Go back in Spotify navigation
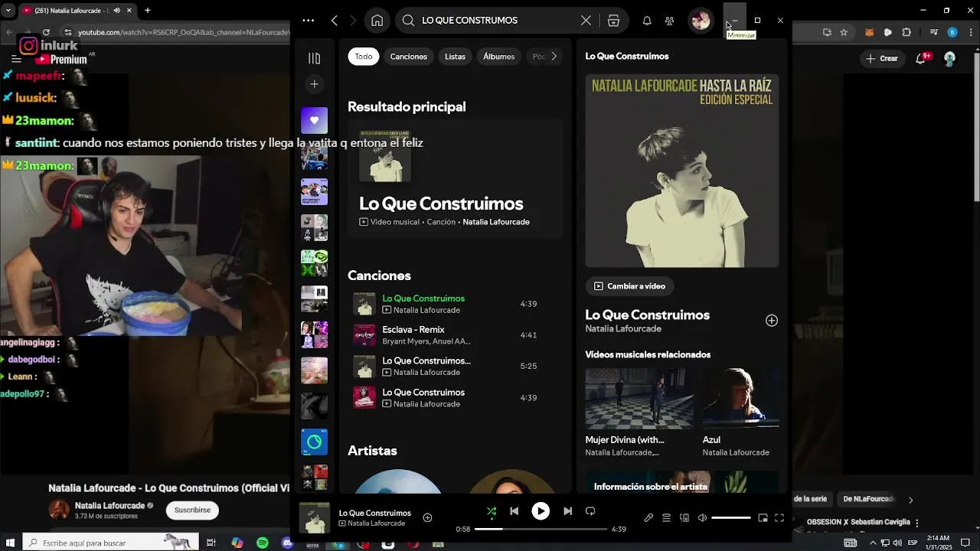This screenshot has height=551, width=980. (x=335, y=21)
